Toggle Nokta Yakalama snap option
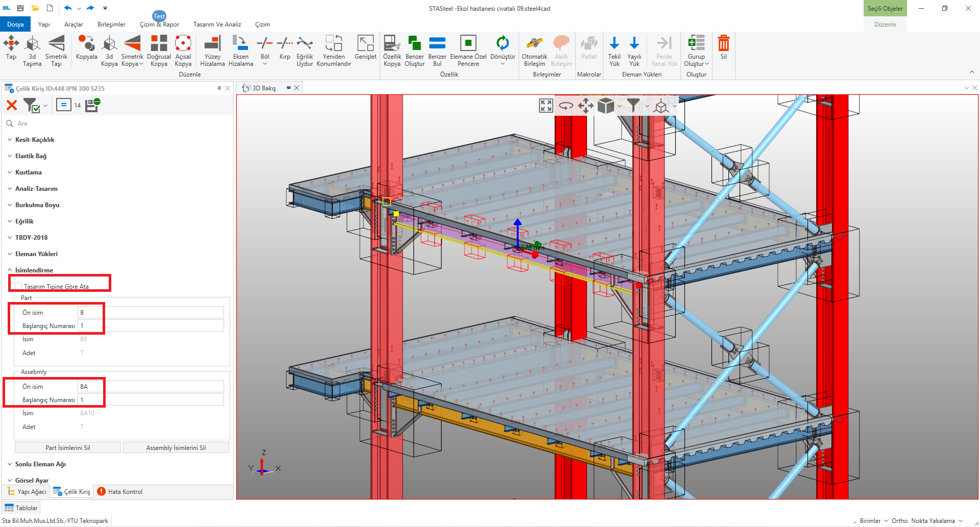The height and width of the screenshot is (527, 980). [x=933, y=521]
